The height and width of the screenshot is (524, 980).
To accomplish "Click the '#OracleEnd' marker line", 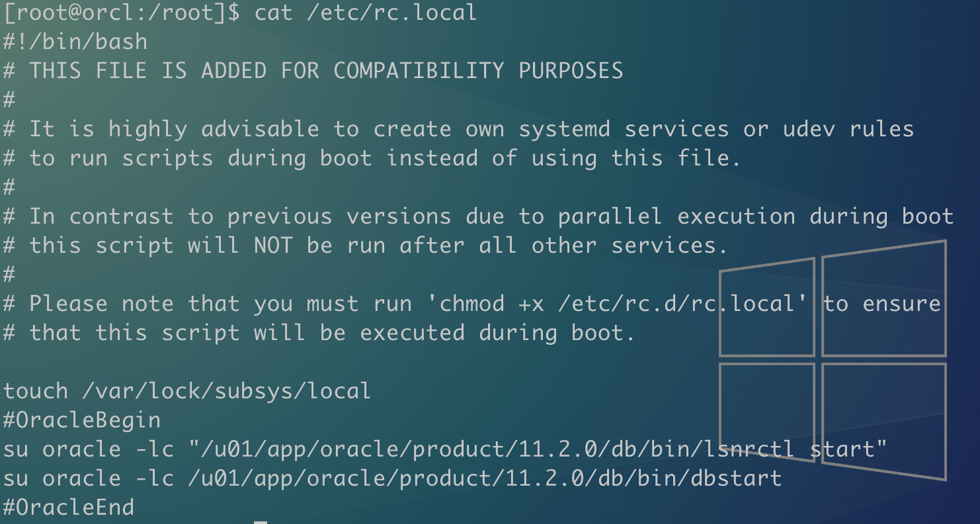I will (x=69, y=507).
